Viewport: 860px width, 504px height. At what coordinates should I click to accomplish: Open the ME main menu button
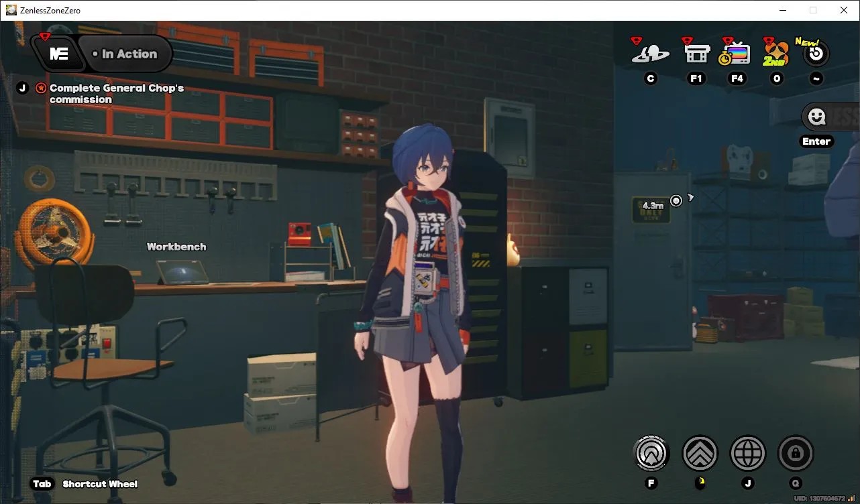coord(58,54)
